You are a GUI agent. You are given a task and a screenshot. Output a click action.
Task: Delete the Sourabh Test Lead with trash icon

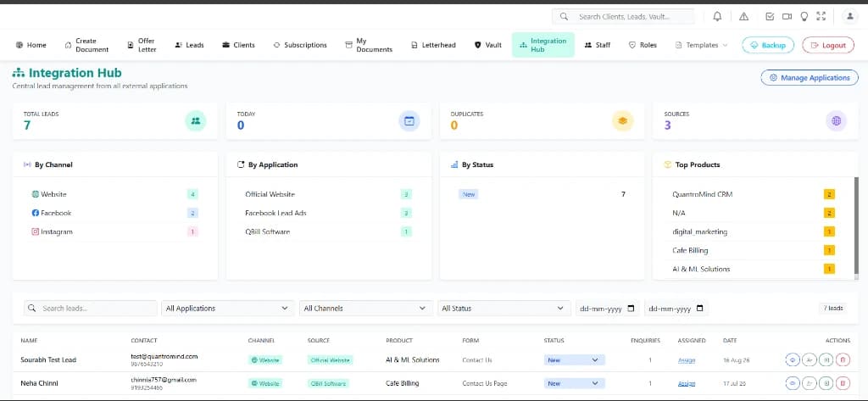click(x=843, y=360)
